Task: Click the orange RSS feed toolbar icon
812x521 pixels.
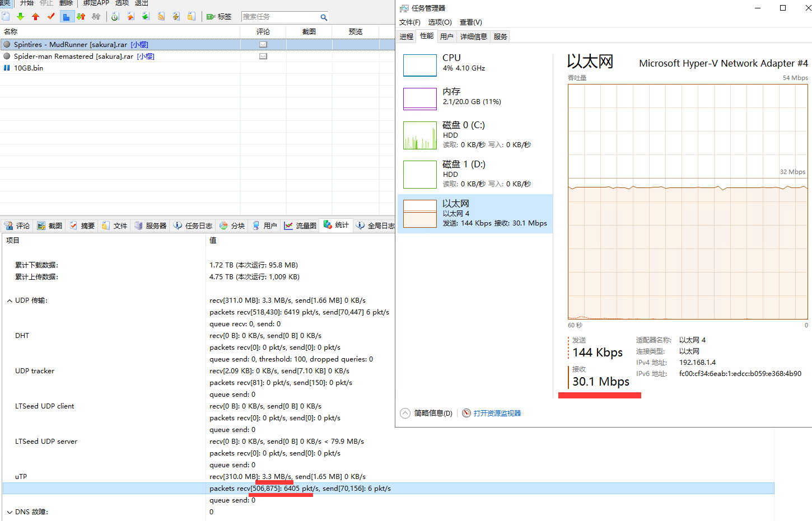Action: point(161,17)
